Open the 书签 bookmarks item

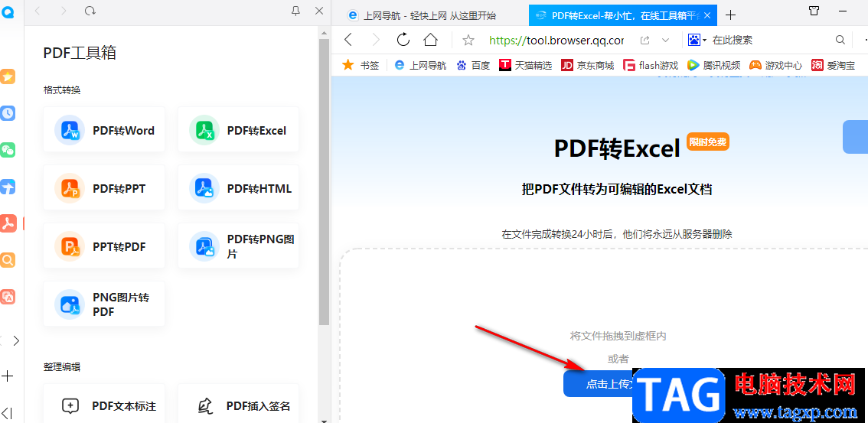(361, 65)
